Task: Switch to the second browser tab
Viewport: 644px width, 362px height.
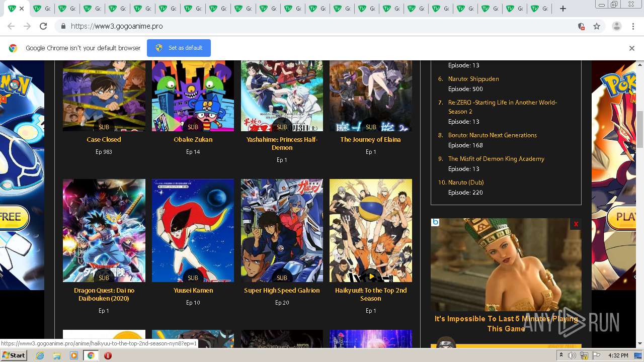Action: point(42,9)
